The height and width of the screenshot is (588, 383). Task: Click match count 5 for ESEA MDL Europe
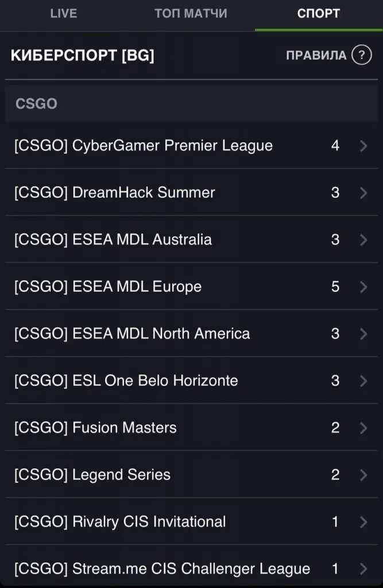tap(335, 287)
